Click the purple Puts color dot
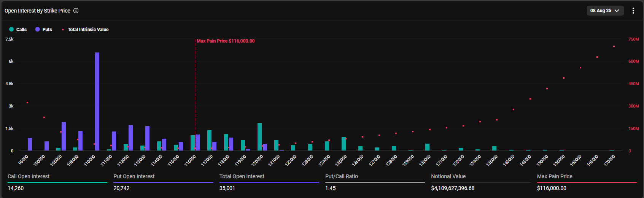Viewport: 644px width, 198px height. click(x=38, y=29)
